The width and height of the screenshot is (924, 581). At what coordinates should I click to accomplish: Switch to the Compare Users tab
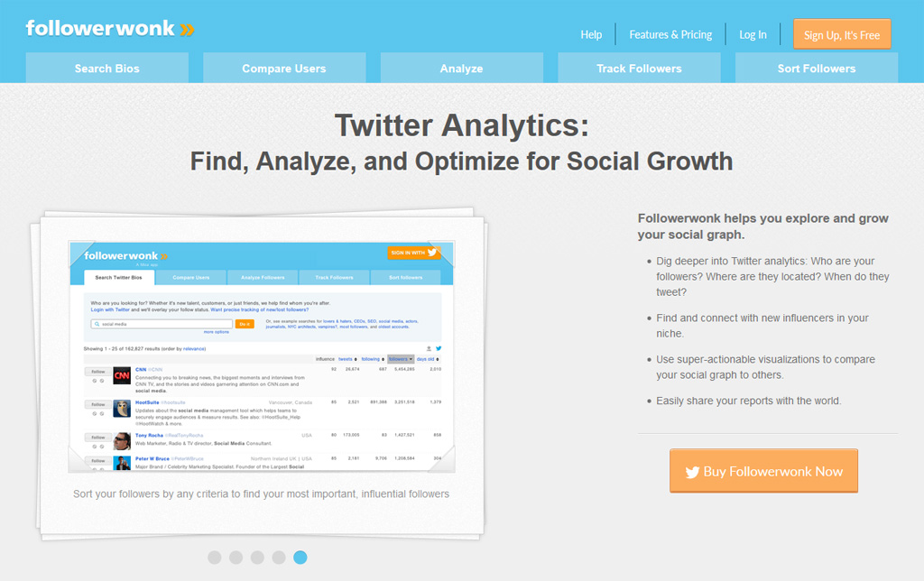[284, 67]
